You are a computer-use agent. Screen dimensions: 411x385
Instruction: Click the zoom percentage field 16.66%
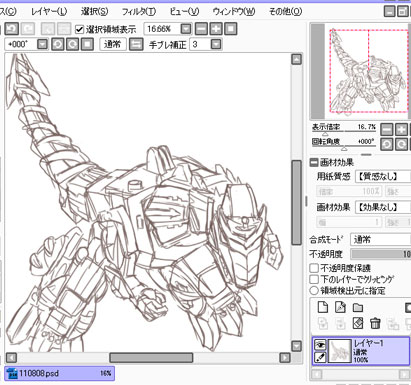163,29
